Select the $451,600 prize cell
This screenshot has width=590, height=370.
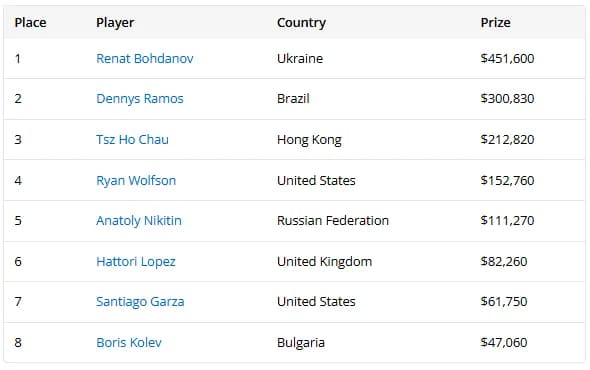507,59
